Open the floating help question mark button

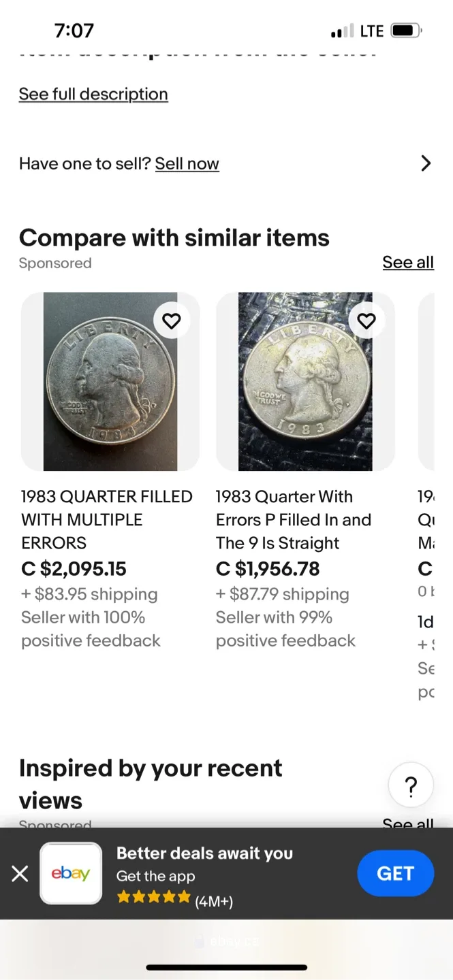[x=411, y=785]
